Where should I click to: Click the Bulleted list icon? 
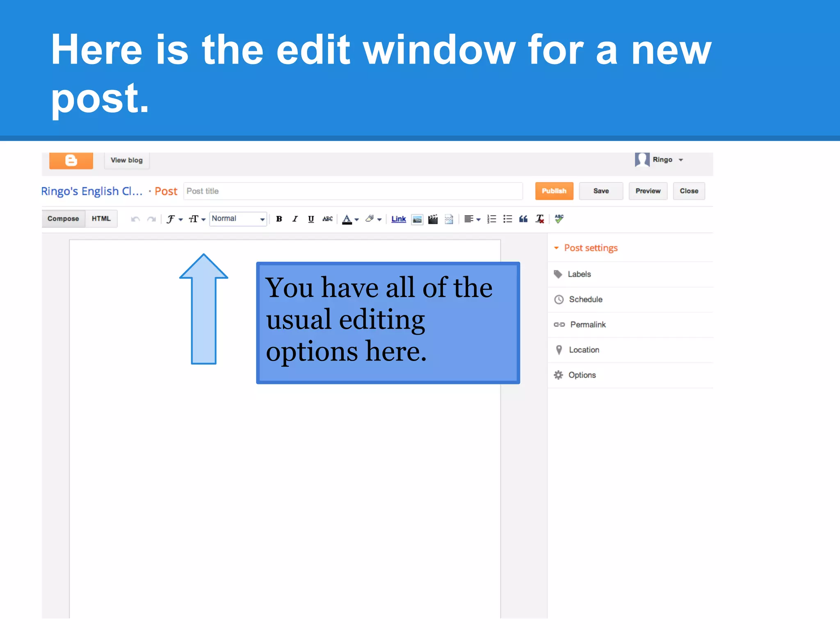coord(508,219)
